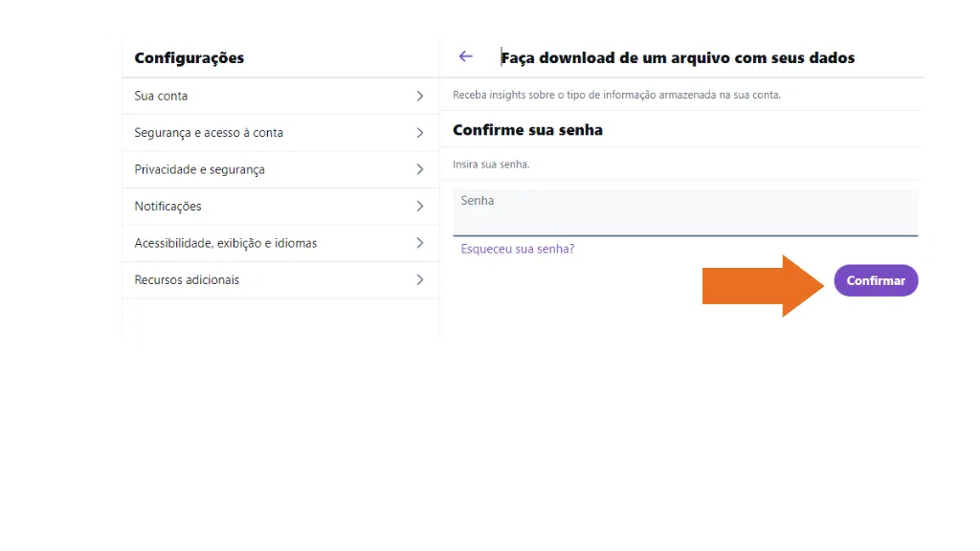Select the Sua conta settings entry
This screenshot has width=980, height=551.
tap(161, 96)
